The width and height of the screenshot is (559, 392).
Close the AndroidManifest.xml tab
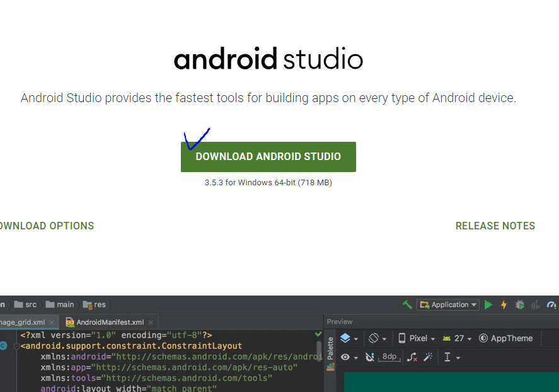pos(151,323)
